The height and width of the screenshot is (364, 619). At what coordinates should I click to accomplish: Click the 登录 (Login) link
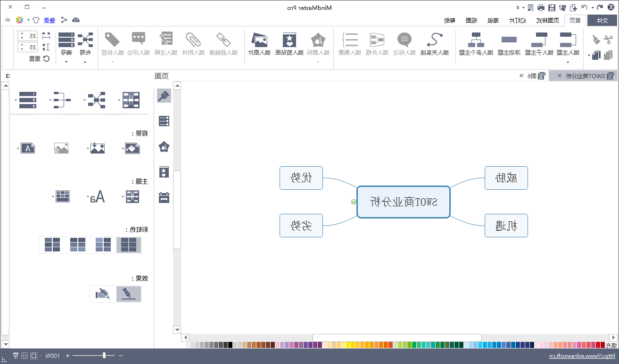pyautogui.click(x=50, y=20)
